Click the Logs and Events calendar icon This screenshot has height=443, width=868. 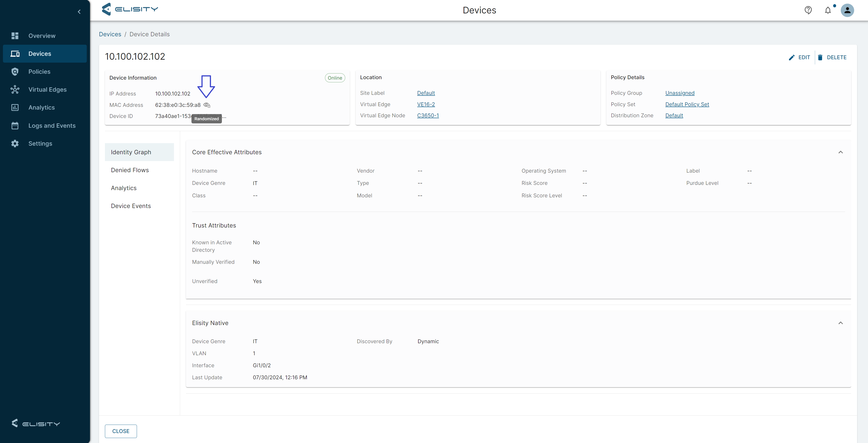15,126
